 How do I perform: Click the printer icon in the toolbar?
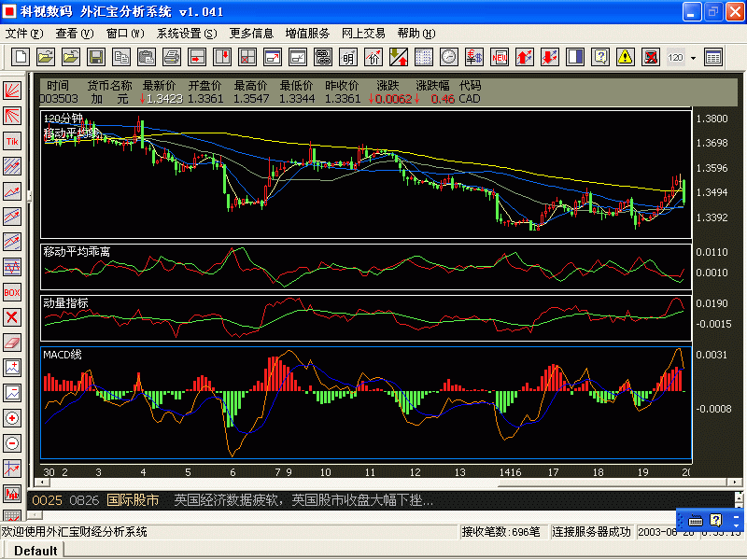tap(172, 57)
